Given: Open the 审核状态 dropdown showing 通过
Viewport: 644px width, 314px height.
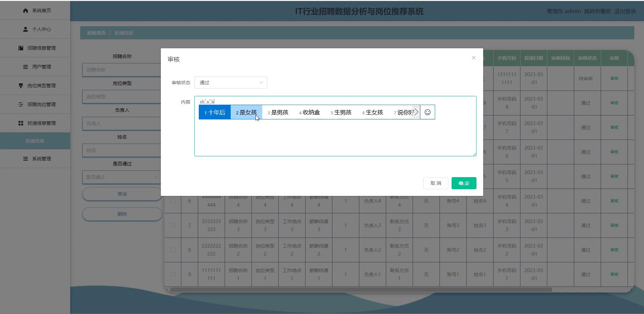Looking at the screenshot, I should pos(231,83).
